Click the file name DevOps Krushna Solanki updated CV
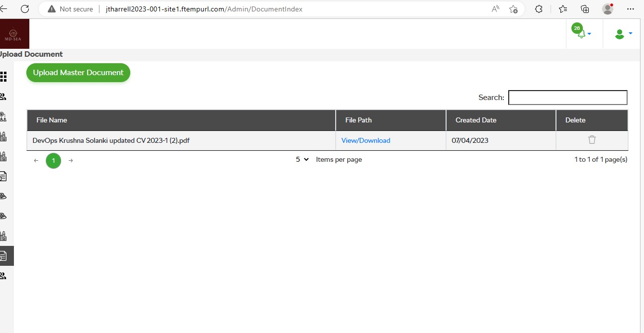644x333 pixels. click(111, 140)
